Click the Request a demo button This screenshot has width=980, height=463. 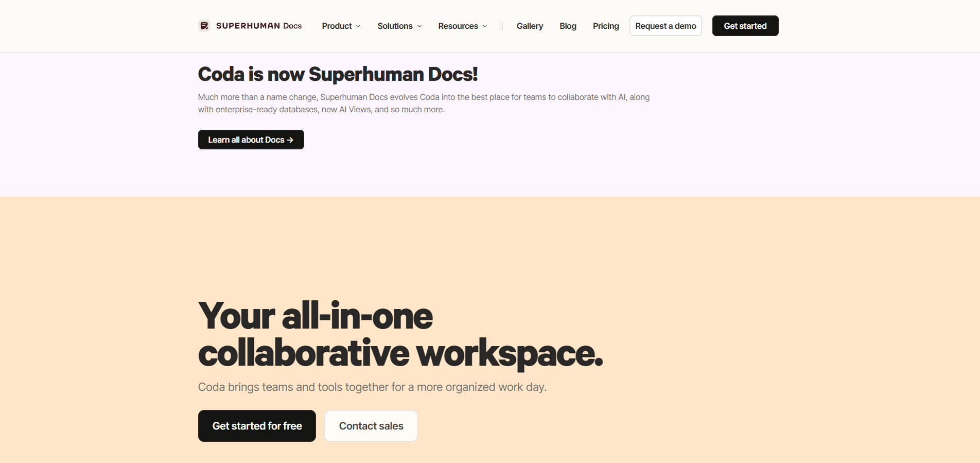pyautogui.click(x=666, y=26)
